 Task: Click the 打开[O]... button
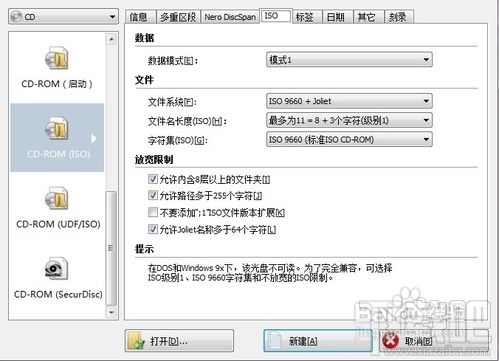click(179, 341)
